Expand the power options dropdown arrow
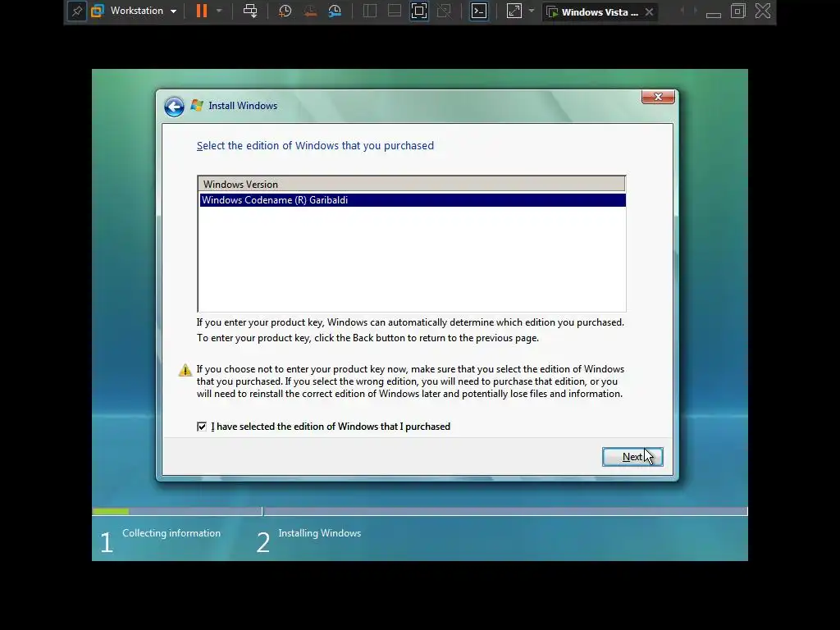The height and width of the screenshot is (630, 840). point(219,11)
